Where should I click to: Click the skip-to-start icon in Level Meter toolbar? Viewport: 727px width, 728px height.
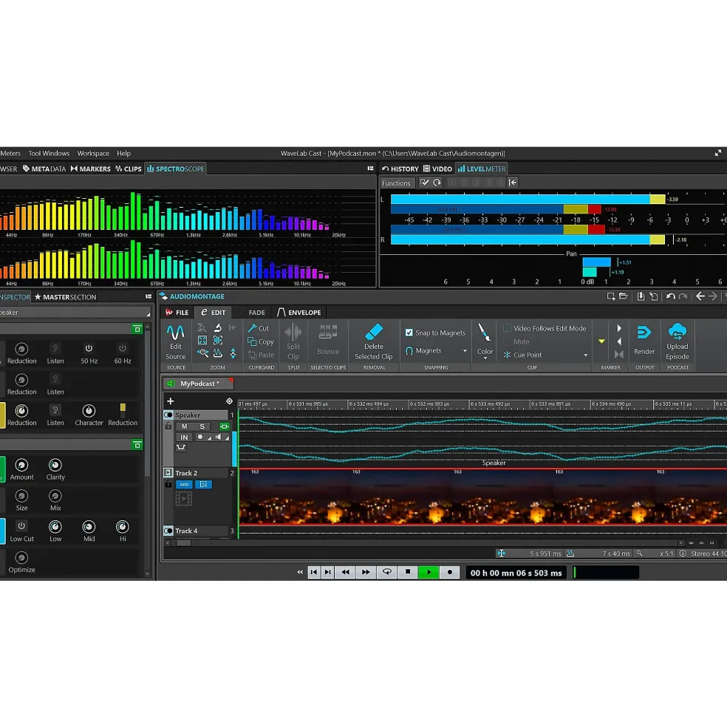(x=513, y=183)
